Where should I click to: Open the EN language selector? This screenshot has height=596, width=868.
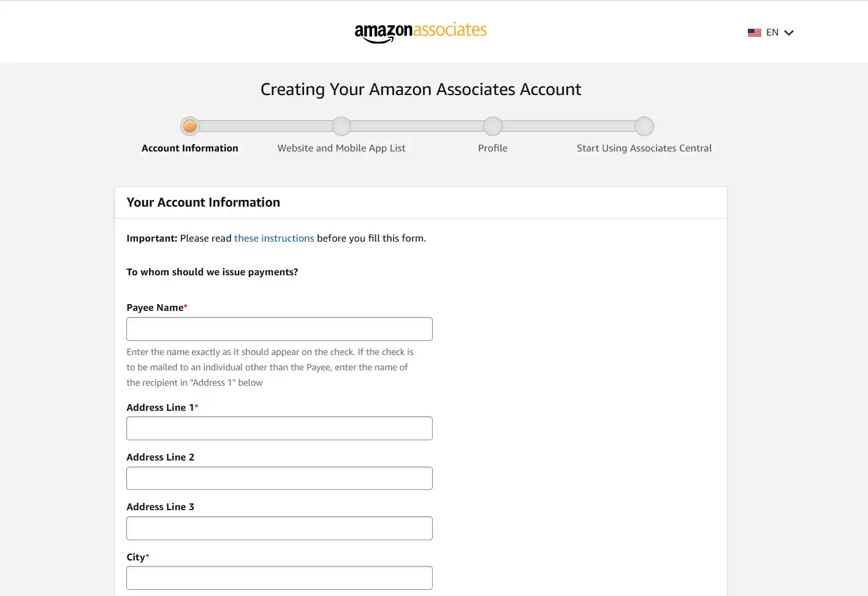[x=772, y=32]
